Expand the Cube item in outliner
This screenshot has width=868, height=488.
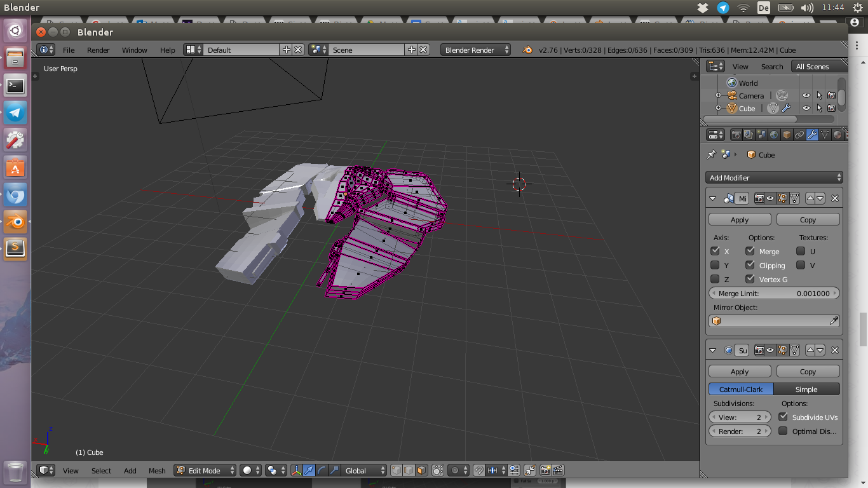click(718, 108)
